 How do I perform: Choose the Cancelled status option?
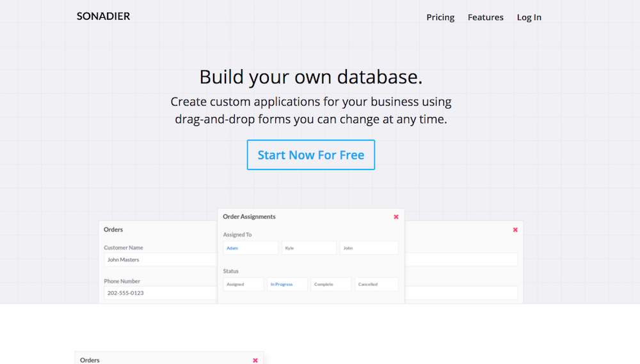[x=376, y=284]
